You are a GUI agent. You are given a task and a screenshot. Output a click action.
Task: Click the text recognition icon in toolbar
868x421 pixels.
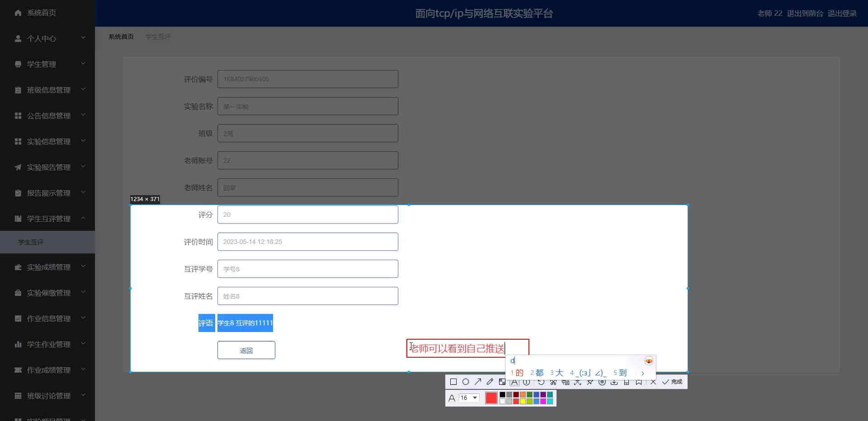pyautogui.click(x=578, y=383)
